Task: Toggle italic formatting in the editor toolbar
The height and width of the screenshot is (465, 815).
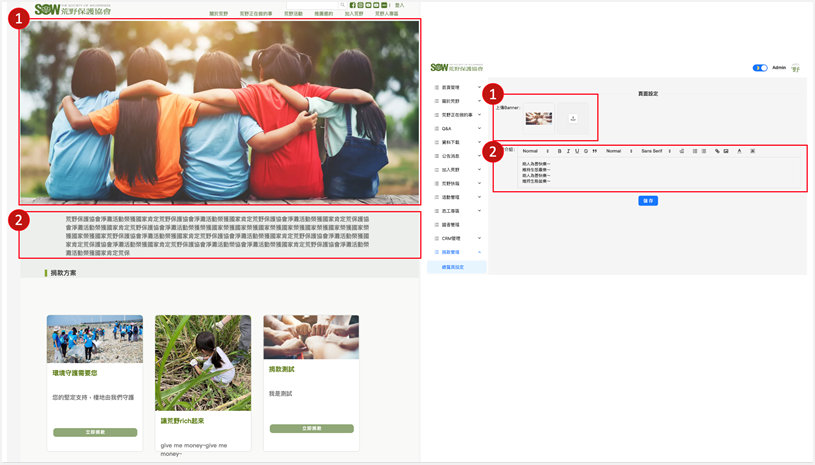Action: tap(568, 151)
